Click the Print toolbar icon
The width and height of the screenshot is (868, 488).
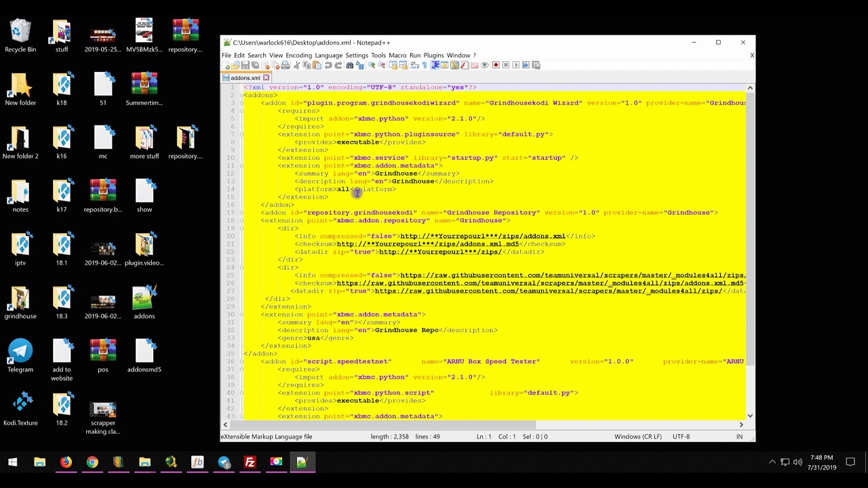click(x=285, y=65)
